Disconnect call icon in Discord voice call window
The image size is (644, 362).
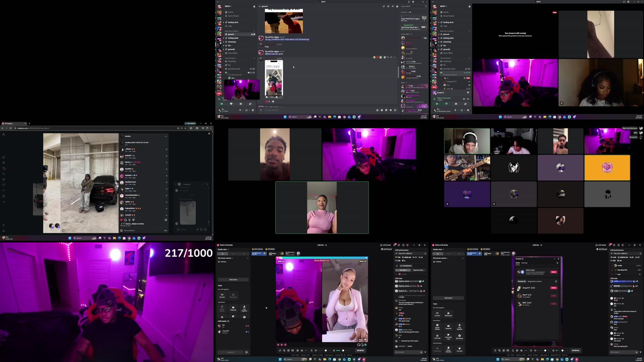[468, 99]
